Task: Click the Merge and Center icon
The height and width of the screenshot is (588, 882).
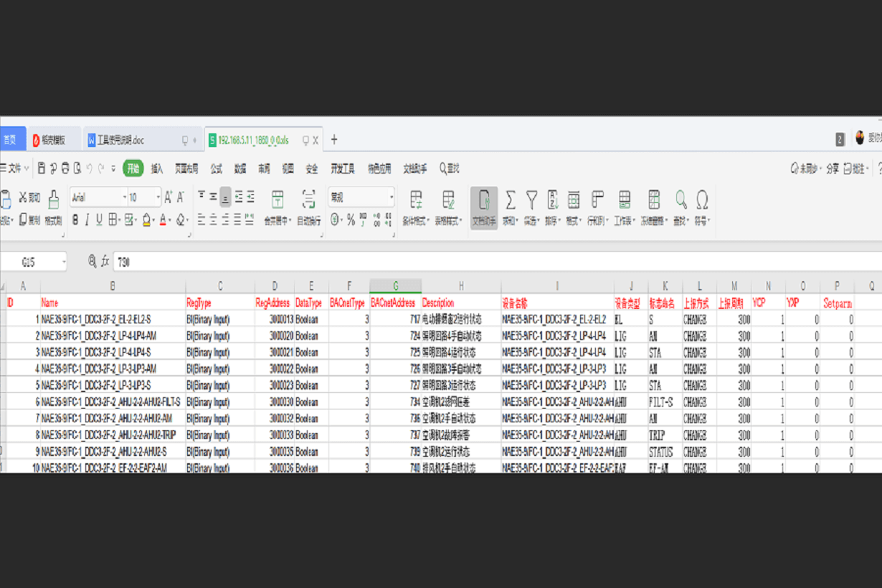Action: pyautogui.click(x=278, y=199)
